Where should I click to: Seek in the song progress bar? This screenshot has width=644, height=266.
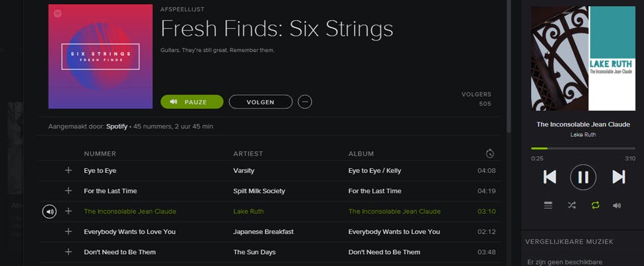pos(583,148)
